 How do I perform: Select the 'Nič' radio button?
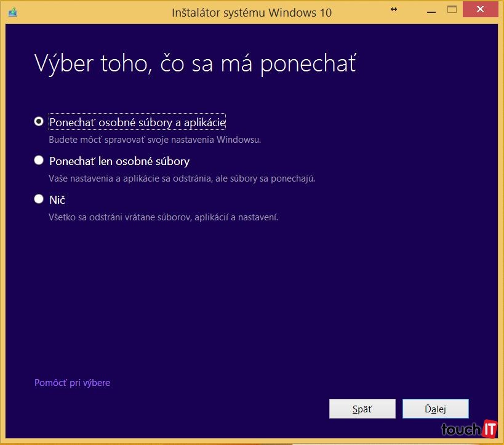[x=39, y=199]
